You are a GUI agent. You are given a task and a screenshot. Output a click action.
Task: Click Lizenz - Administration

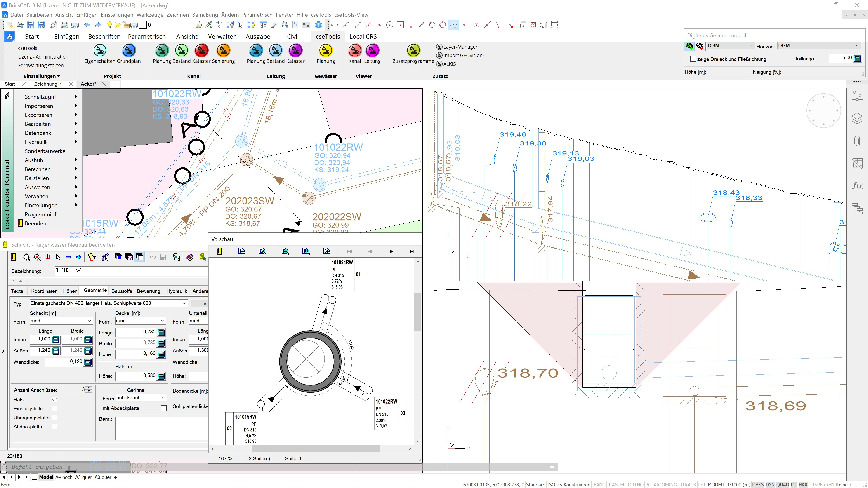pyautogui.click(x=43, y=57)
